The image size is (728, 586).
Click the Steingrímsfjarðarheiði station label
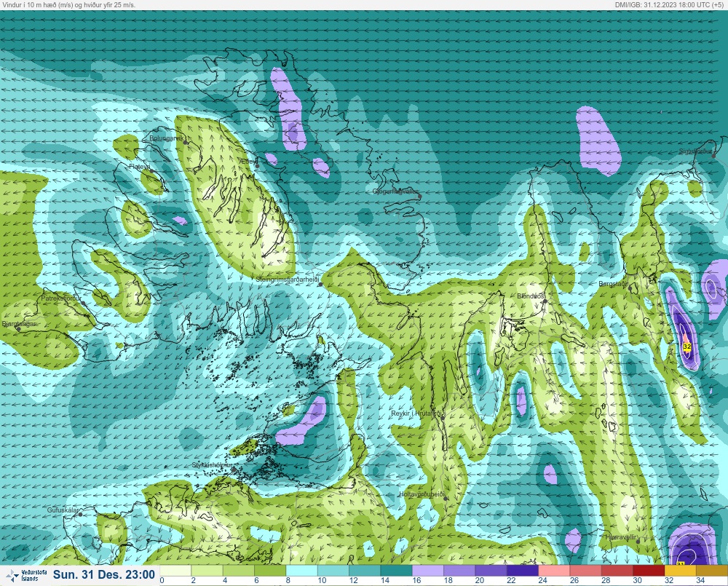tap(288, 280)
